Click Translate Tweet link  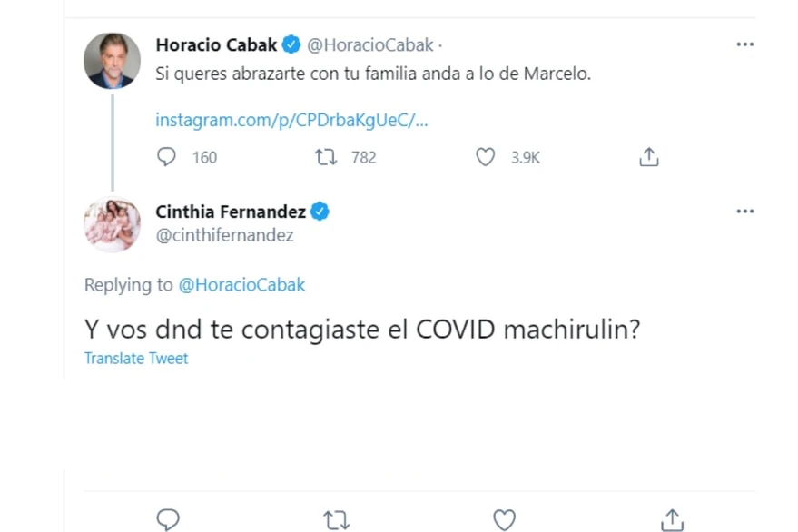[136, 359]
